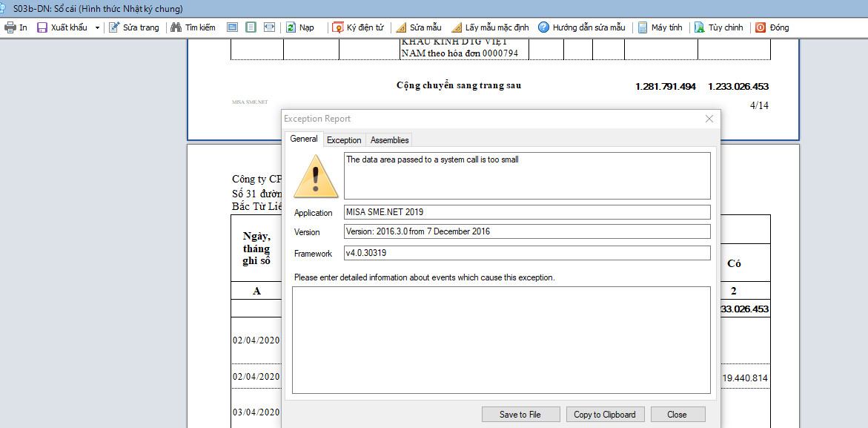This screenshot has height=428, width=868.
Task: Select the second page view layout icon
Action: [251, 27]
